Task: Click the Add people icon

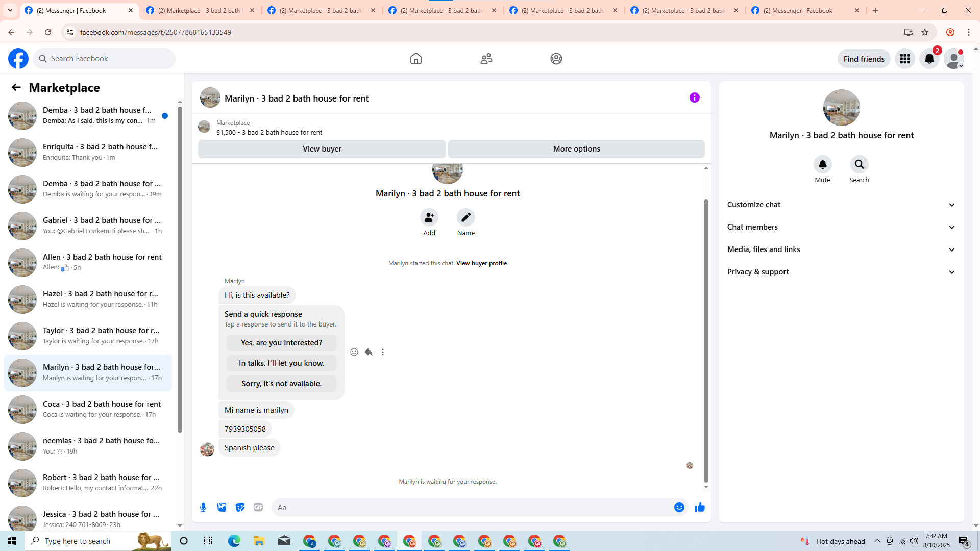Action: click(x=429, y=217)
